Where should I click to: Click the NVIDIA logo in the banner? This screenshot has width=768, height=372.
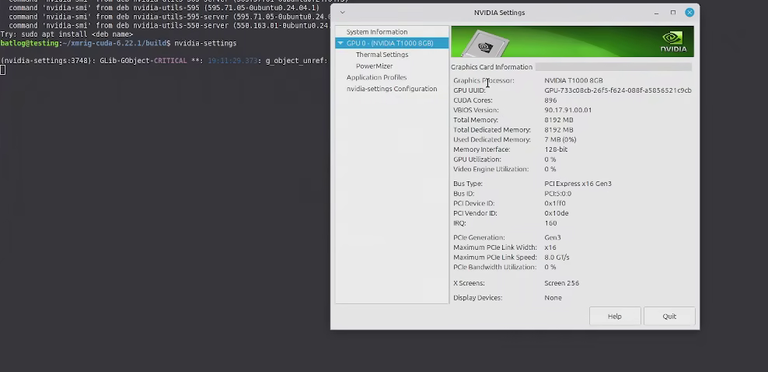point(674,42)
